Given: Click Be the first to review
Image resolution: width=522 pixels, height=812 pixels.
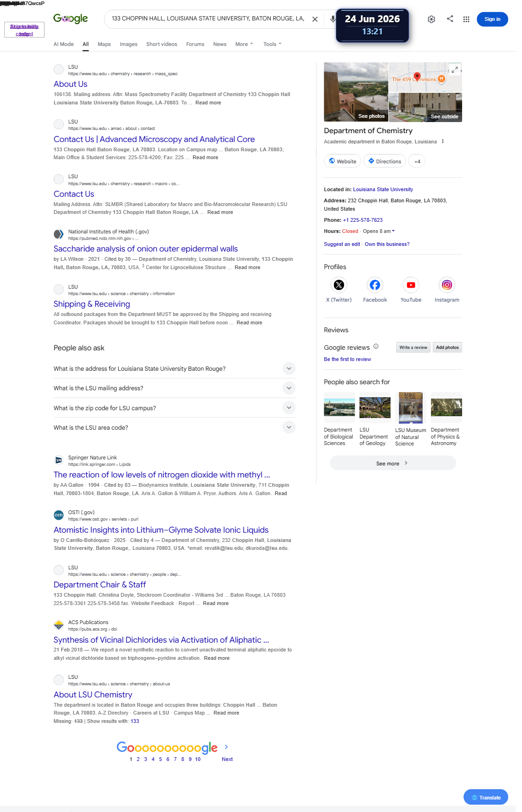Looking at the screenshot, I should tap(347, 359).
